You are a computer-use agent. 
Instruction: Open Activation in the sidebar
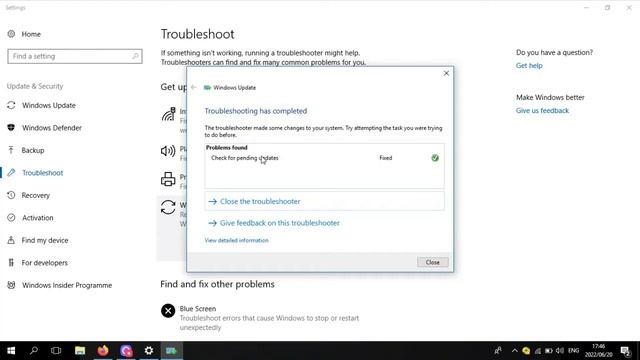click(38, 218)
